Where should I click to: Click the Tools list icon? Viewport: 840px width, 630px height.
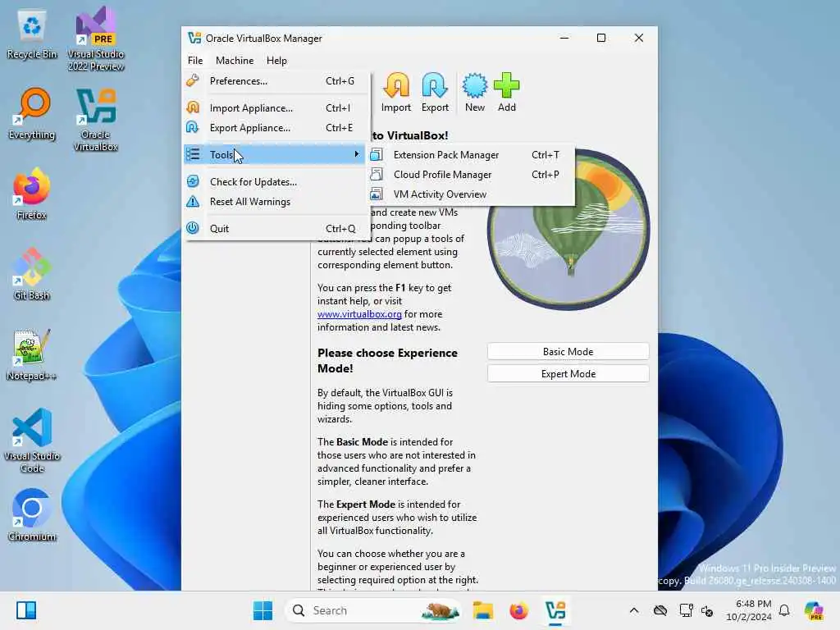click(192, 154)
